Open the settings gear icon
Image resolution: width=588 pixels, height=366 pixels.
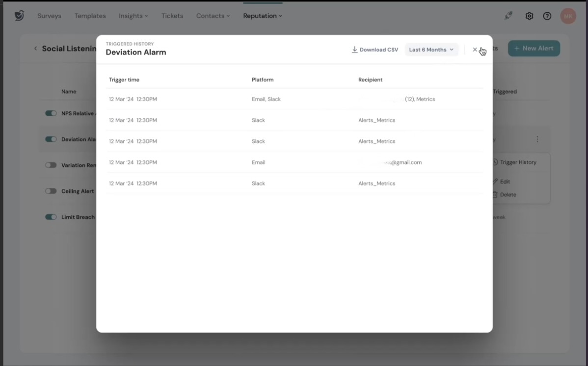click(x=529, y=16)
